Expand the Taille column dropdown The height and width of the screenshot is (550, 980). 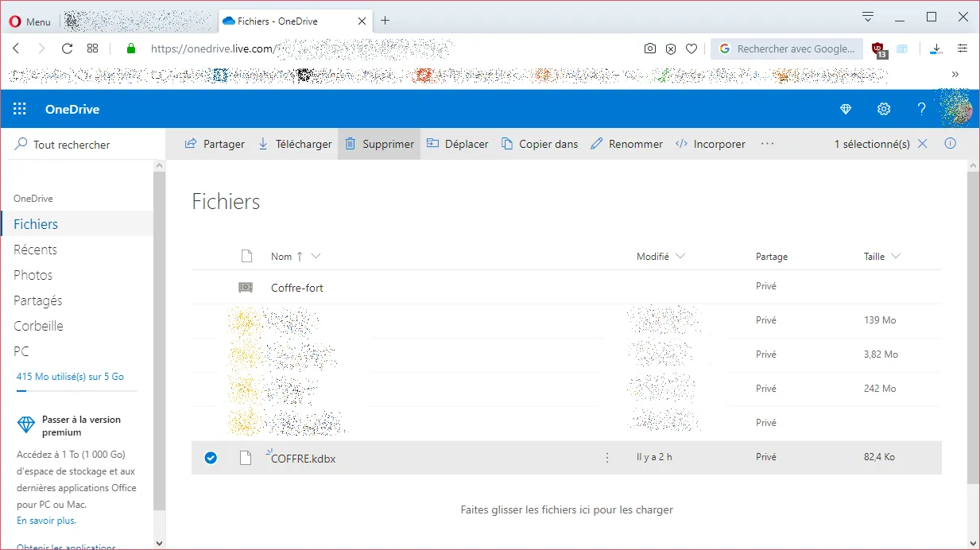(x=896, y=256)
